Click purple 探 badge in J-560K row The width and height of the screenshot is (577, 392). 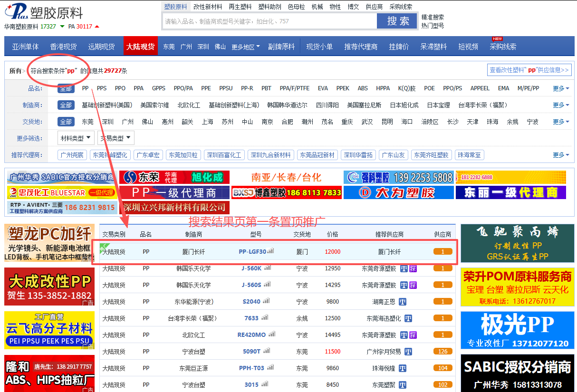(413, 268)
